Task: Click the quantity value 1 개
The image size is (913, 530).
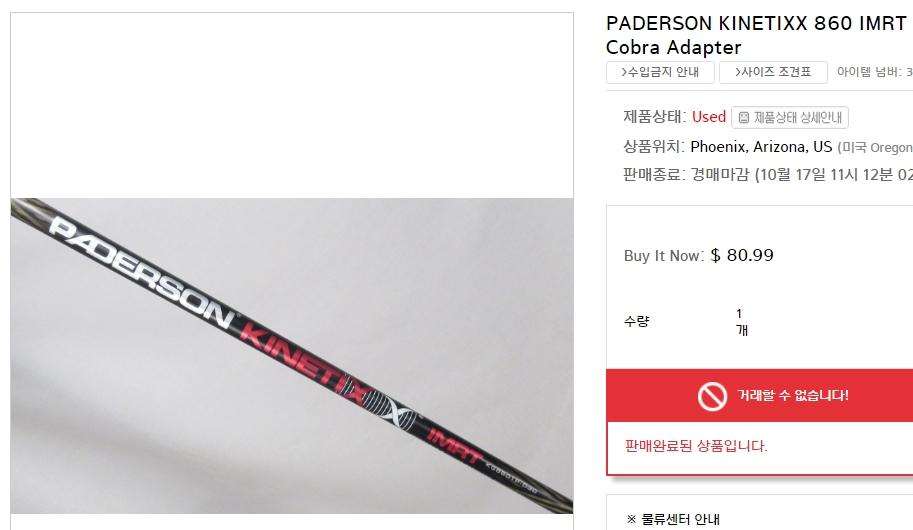Action: coord(741,321)
